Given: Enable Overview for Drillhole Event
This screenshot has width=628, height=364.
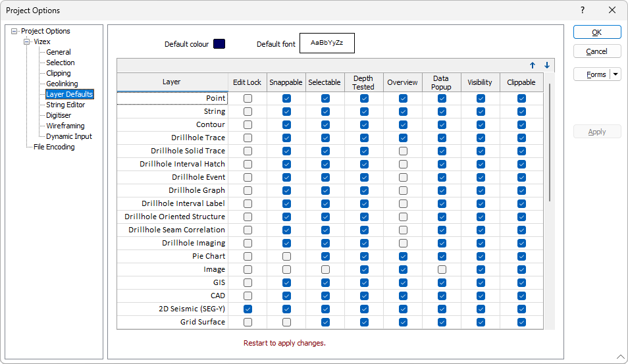Looking at the screenshot, I should pos(403,178).
